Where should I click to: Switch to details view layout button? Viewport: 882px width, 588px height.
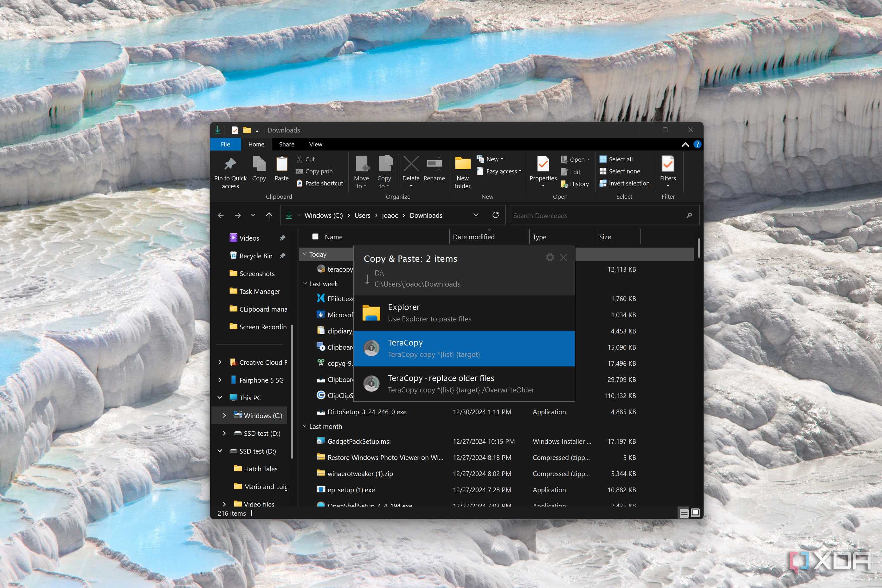684,513
